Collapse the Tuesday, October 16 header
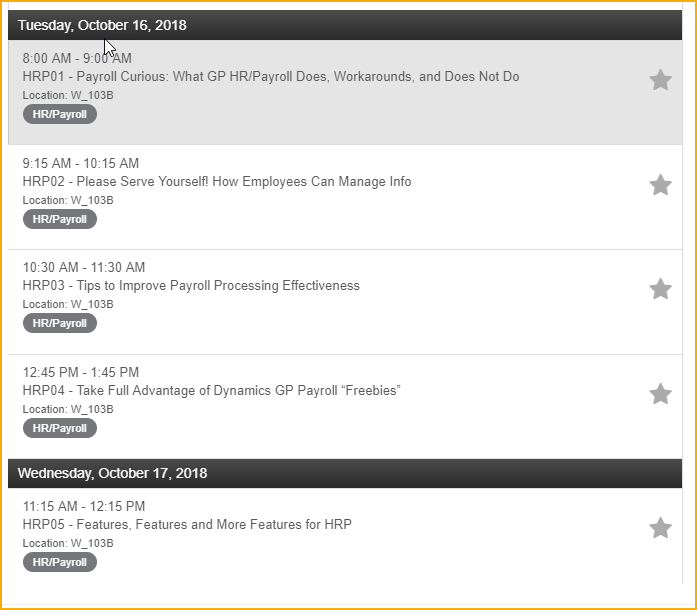This screenshot has width=697, height=610. click(345, 25)
